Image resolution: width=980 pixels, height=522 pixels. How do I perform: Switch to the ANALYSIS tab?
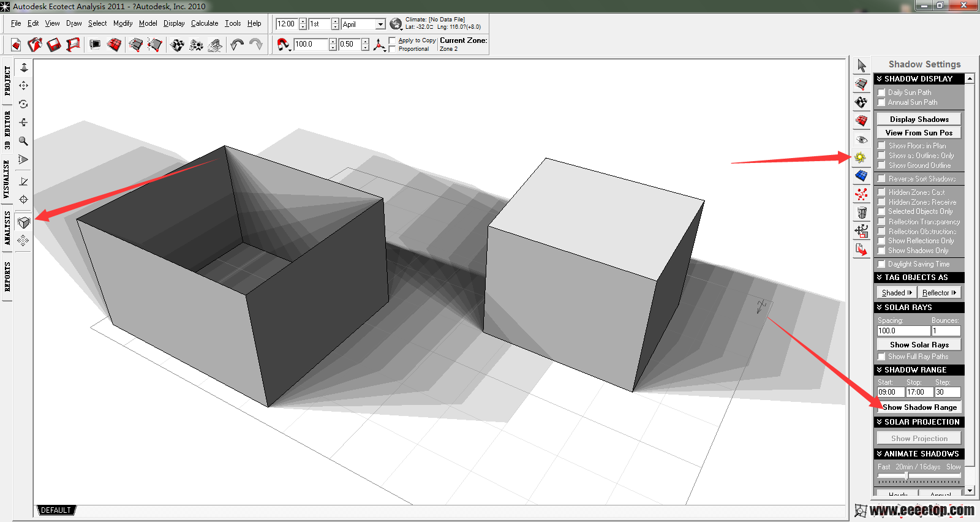(x=7, y=228)
